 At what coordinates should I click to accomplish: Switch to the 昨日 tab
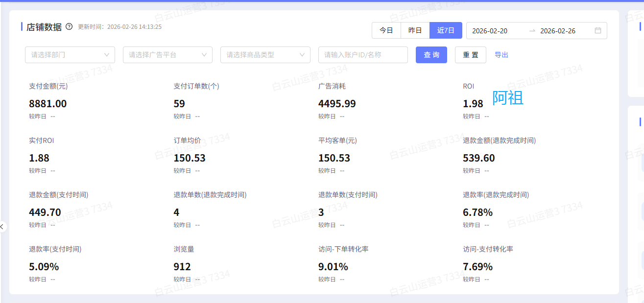point(415,30)
